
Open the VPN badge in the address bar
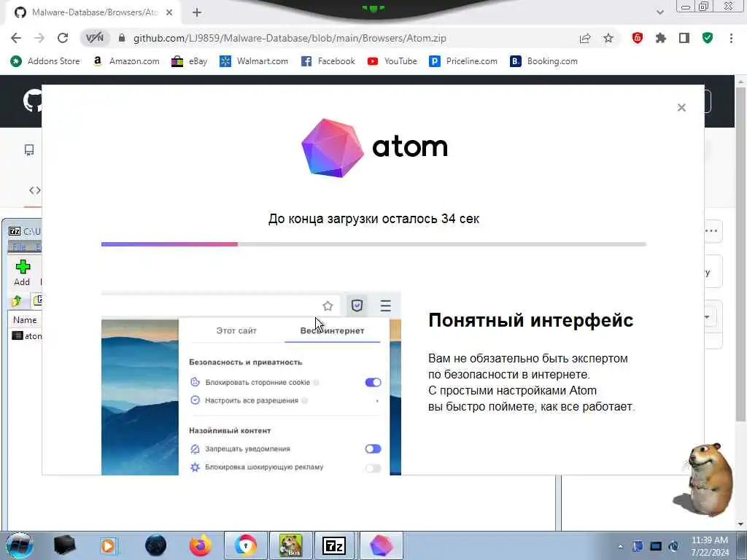94,38
